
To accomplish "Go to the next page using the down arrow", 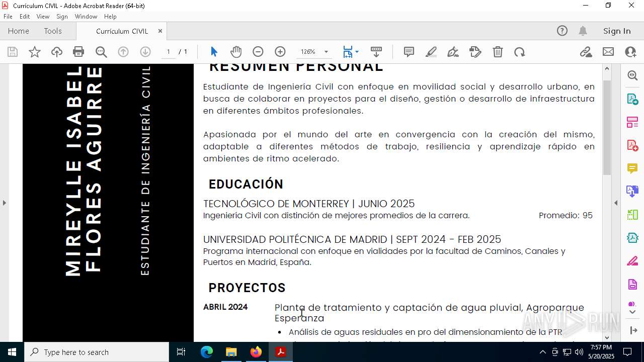I will click(x=145, y=52).
